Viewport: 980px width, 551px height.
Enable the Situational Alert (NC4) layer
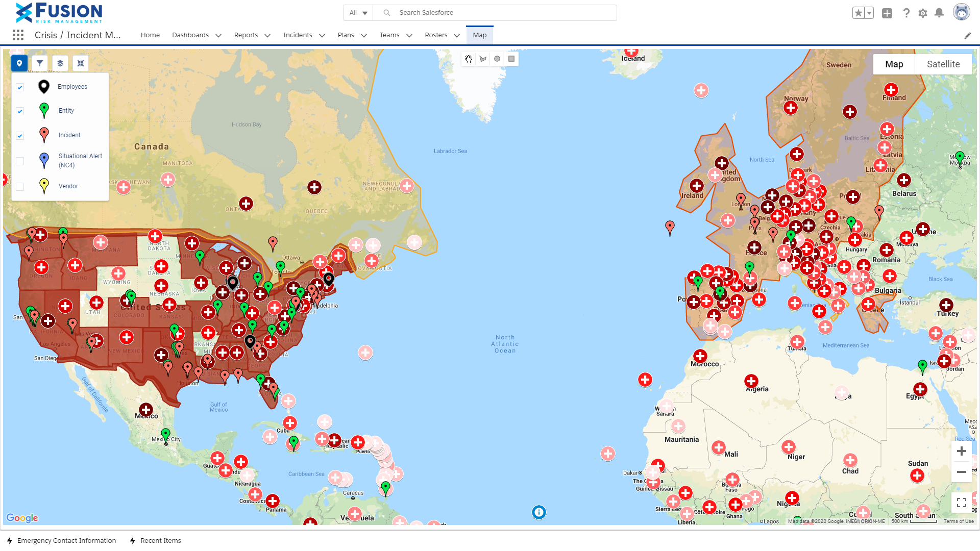click(x=20, y=161)
